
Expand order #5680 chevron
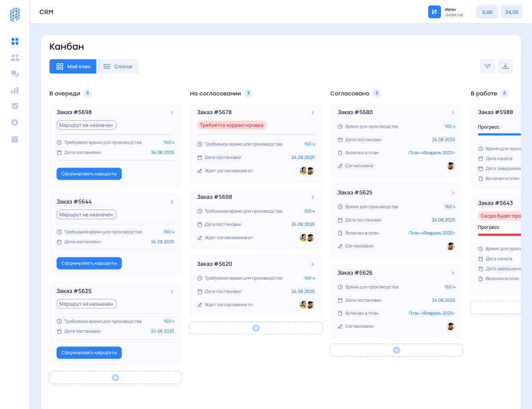coord(453,112)
